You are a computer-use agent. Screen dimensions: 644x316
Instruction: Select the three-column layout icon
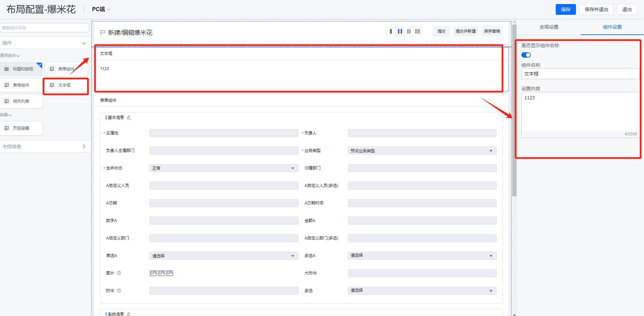tap(409, 31)
